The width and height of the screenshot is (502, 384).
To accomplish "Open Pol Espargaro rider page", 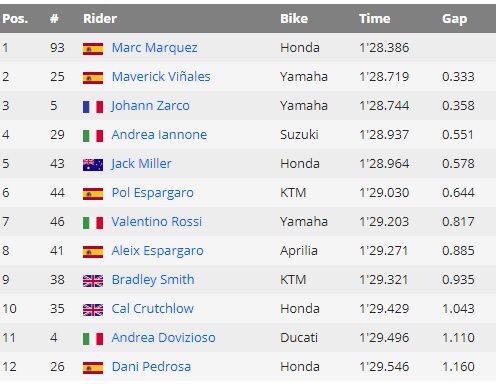I will pyautogui.click(x=153, y=193).
